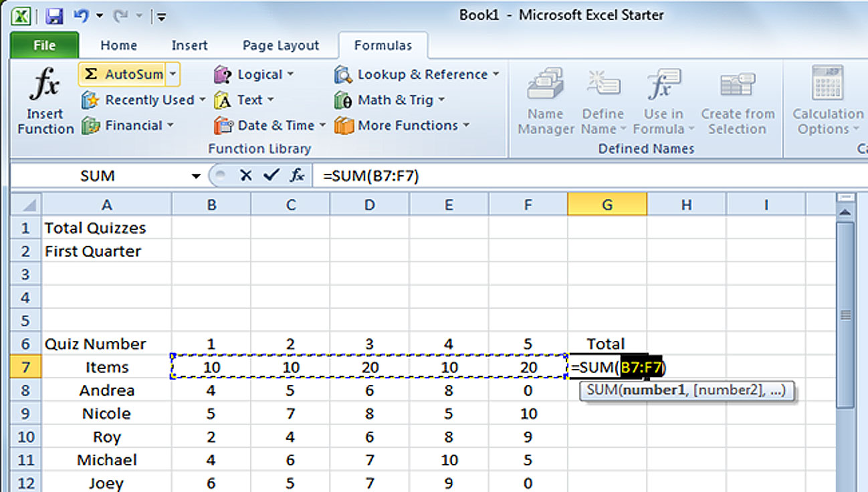The width and height of the screenshot is (868, 492).
Task: Open the Customize Quick Access Toolbar arrow
Action: pyautogui.click(x=161, y=16)
